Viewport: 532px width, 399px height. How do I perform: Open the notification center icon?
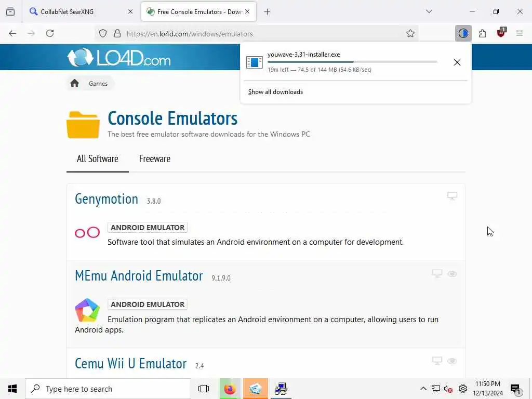516,389
